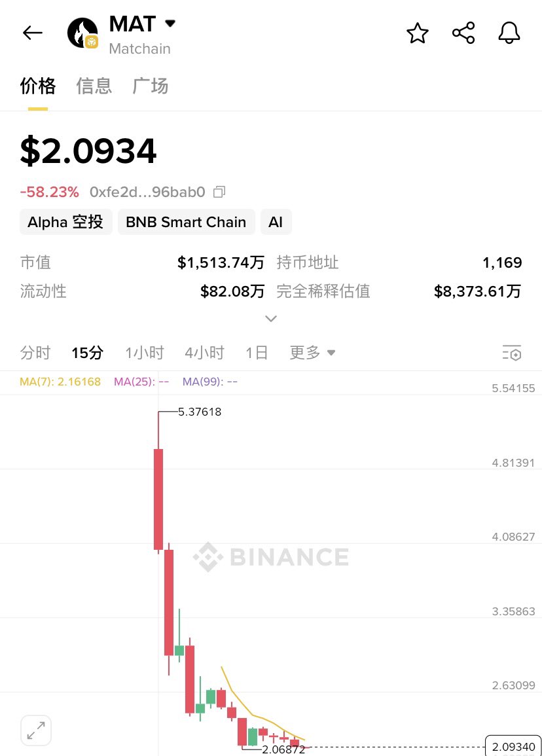Tap the BNB Smart Chain tag
The image size is (542, 756).
[x=186, y=222]
